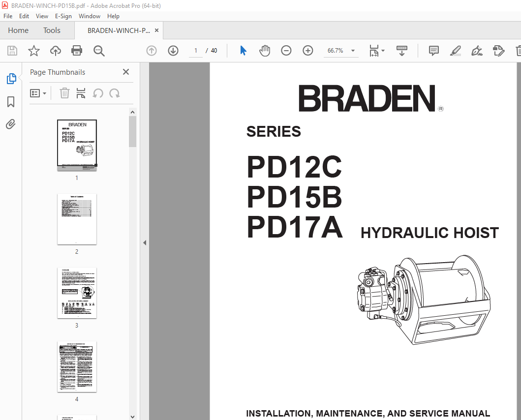The width and height of the screenshot is (521, 420).
Task: Expand fit page options dropdown arrow
Action: (383, 51)
